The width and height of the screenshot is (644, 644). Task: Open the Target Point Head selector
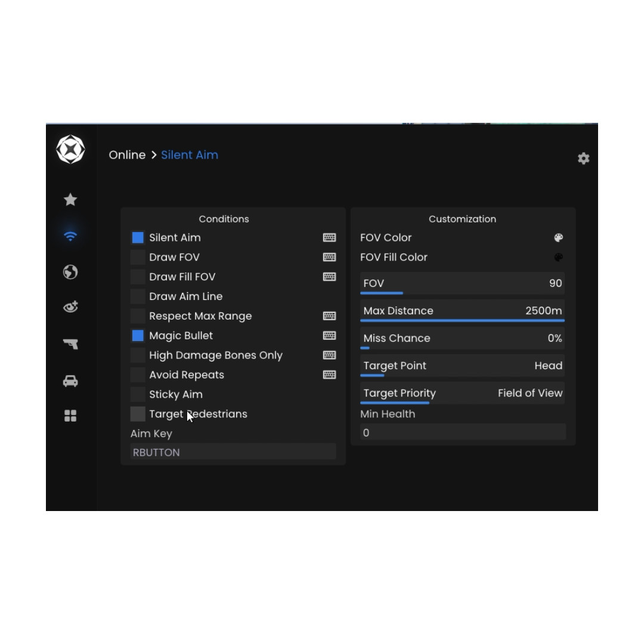coord(462,366)
